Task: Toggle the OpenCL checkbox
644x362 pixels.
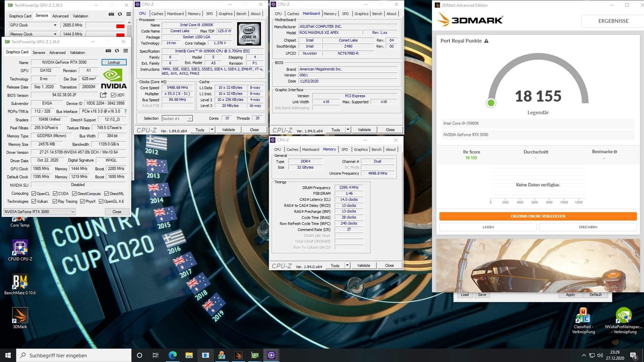Action: click(34, 193)
